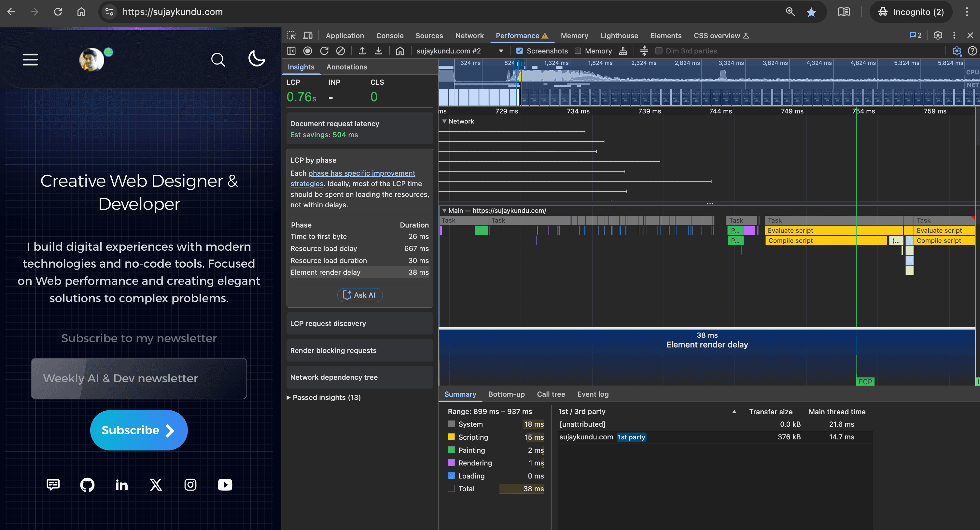This screenshot has width=980, height=530.
Task: Select the inspect element cursor tool
Action: [x=291, y=35]
